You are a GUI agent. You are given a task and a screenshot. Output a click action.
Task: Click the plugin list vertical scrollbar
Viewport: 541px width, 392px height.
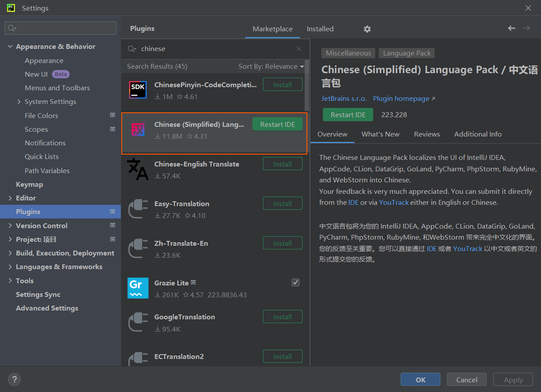click(x=307, y=86)
